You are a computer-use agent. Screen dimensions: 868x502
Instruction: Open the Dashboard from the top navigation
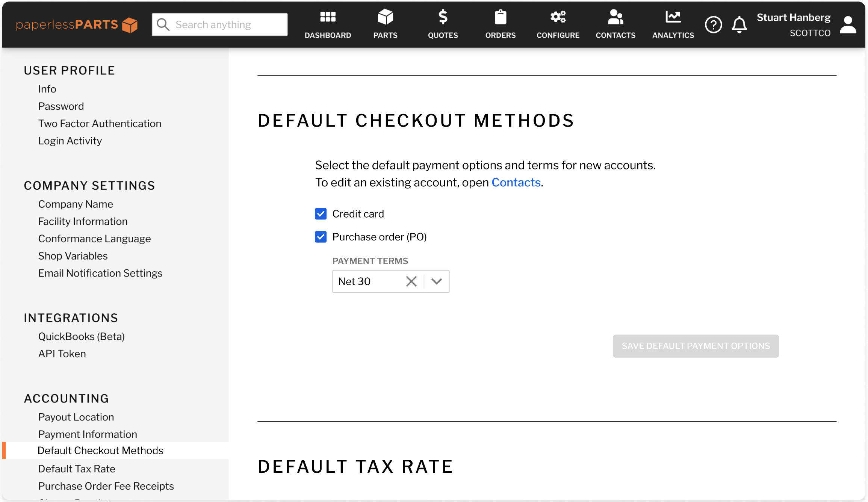[328, 24]
